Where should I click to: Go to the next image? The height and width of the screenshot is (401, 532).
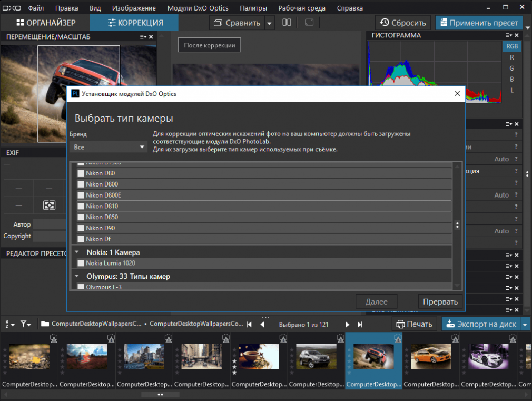[347, 324]
